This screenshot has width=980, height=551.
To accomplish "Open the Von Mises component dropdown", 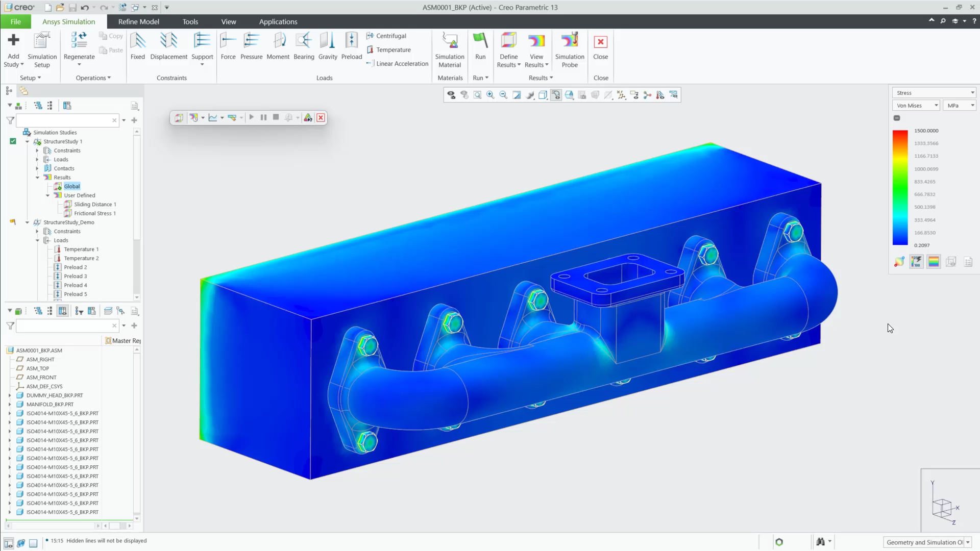I will coord(916,106).
